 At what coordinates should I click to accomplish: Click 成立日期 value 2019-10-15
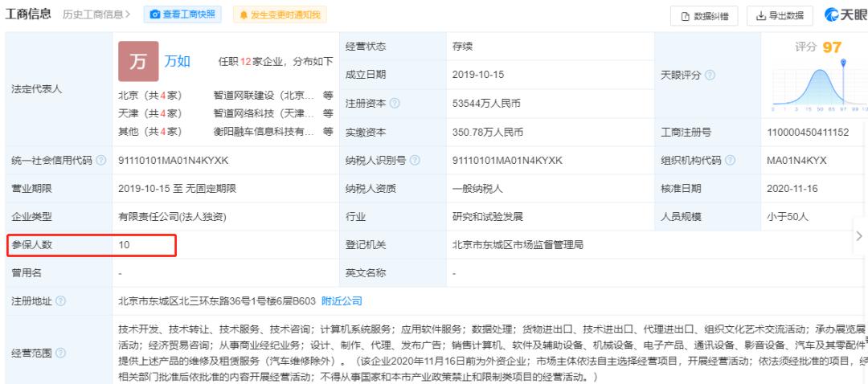coord(477,75)
